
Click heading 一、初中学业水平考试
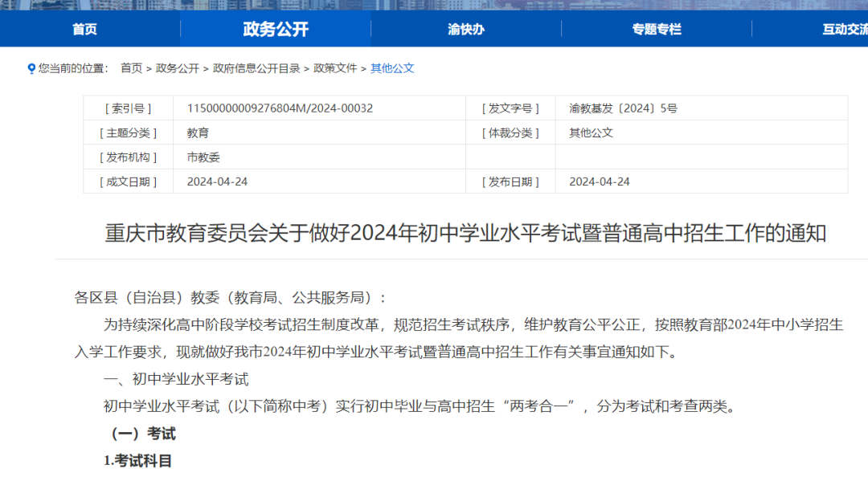tap(176, 379)
